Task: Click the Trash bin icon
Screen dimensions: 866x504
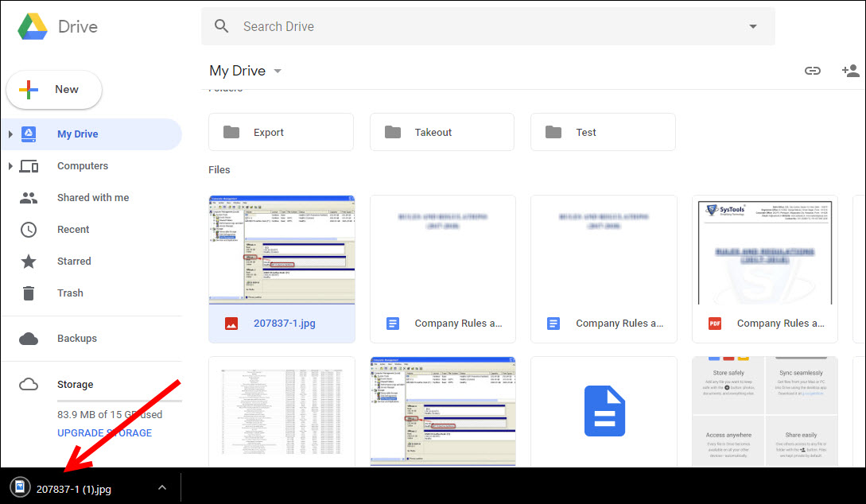Action: click(29, 293)
